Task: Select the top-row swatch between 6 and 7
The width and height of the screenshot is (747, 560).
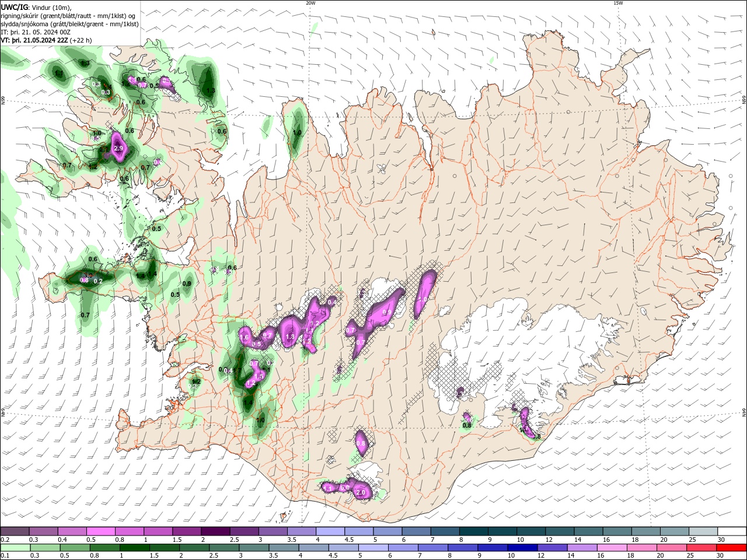Action: click(416, 531)
